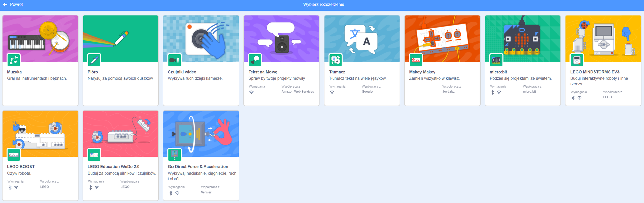Select the Tłumacz translate icon
The height and width of the screenshot is (203, 644).
[x=335, y=60]
